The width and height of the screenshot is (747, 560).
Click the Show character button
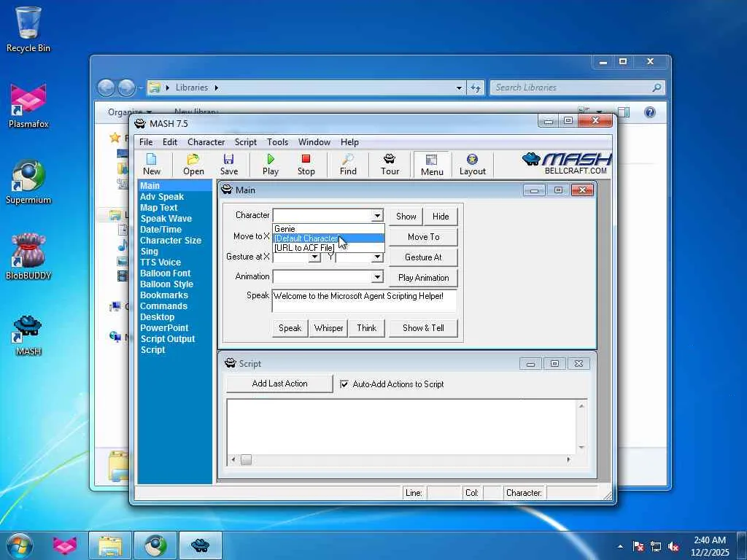point(406,216)
